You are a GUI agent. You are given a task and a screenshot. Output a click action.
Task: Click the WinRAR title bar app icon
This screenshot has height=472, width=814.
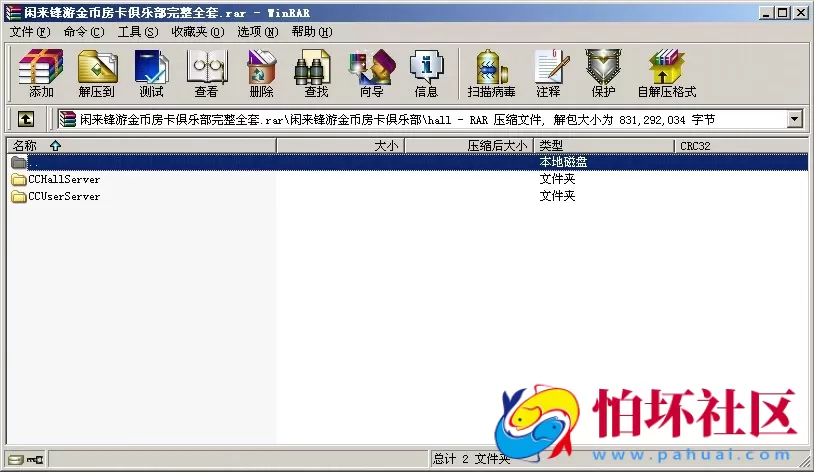(x=13, y=12)
